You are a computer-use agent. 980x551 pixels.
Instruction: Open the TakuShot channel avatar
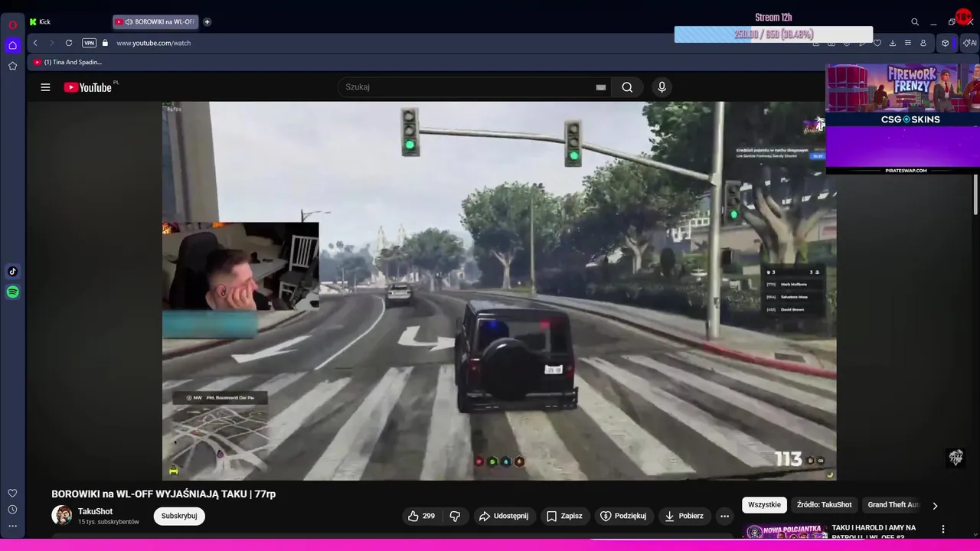[x=61, y=515]
